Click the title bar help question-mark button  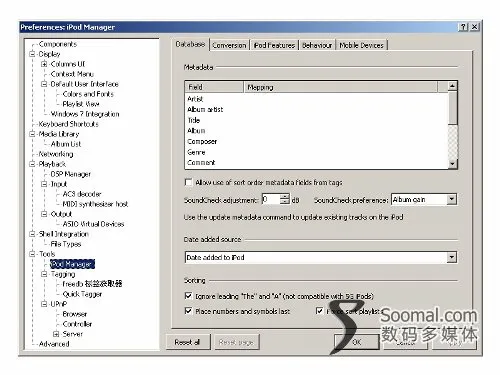coord(463,27)
